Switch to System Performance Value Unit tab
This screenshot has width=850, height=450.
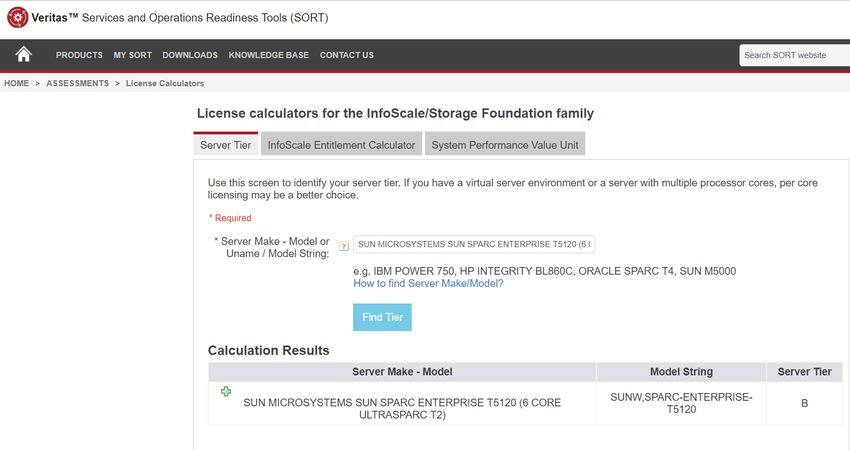tap(505, 145)
